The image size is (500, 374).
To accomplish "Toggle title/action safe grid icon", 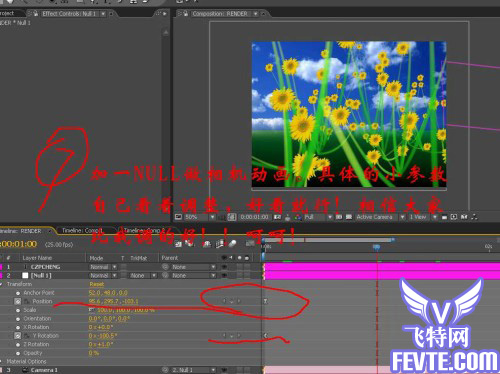I will tap(221, 217).
